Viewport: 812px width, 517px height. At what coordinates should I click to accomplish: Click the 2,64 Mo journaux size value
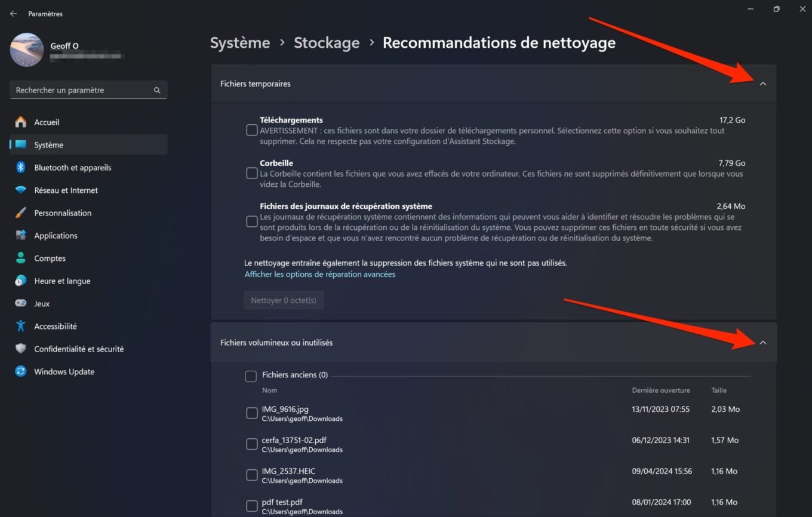(731, 206)
